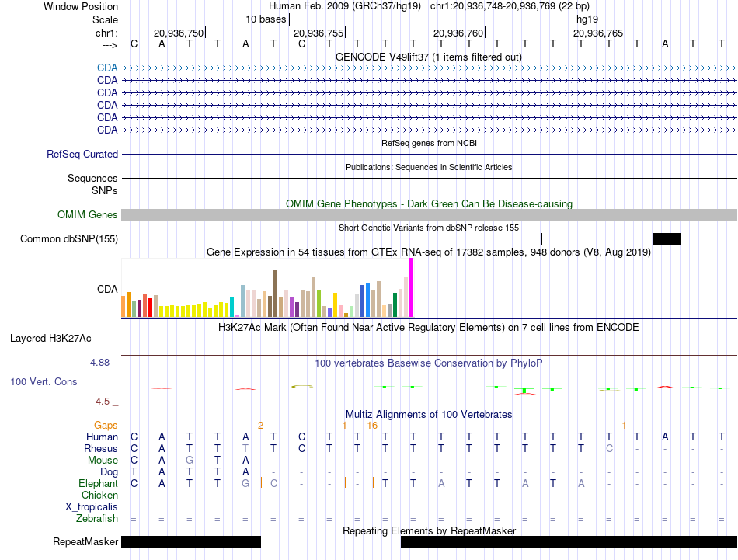Click the dark green GTEx expression bar

click(x=395, y=305)
